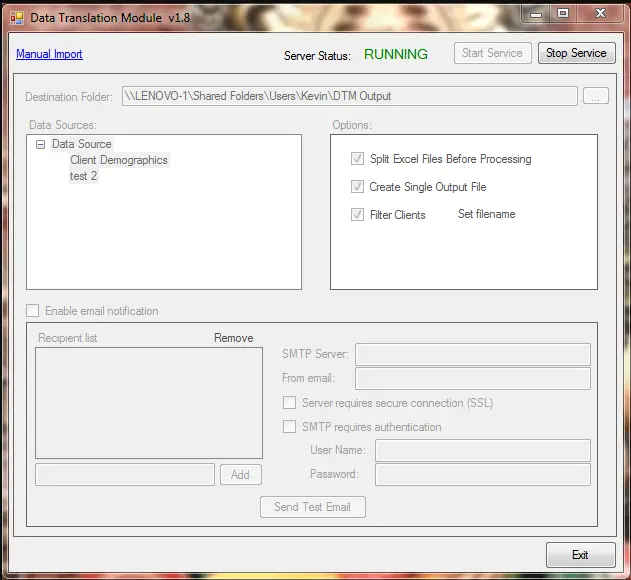The width and height of the screenshot is (631, 580).
Task: Click the Password field
Action: (x=483, y=474)
